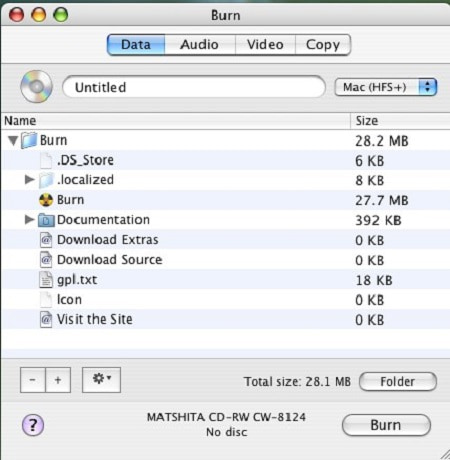Collapse the top-level Burn folder triangle
Image resolution: width=450 pixels, height=460 pixels.
pyautogui.click(x=13, y=140)
